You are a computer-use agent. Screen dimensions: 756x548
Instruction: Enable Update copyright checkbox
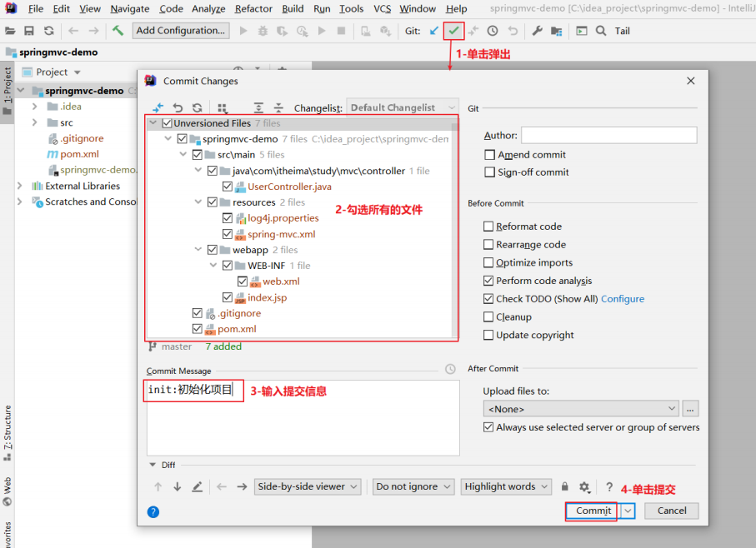pyautogui.click(x=488, y=335)
